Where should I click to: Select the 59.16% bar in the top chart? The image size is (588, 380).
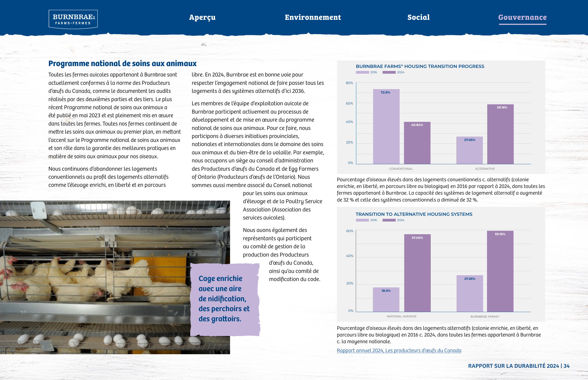pyautogui.click(x=500, y=134)
